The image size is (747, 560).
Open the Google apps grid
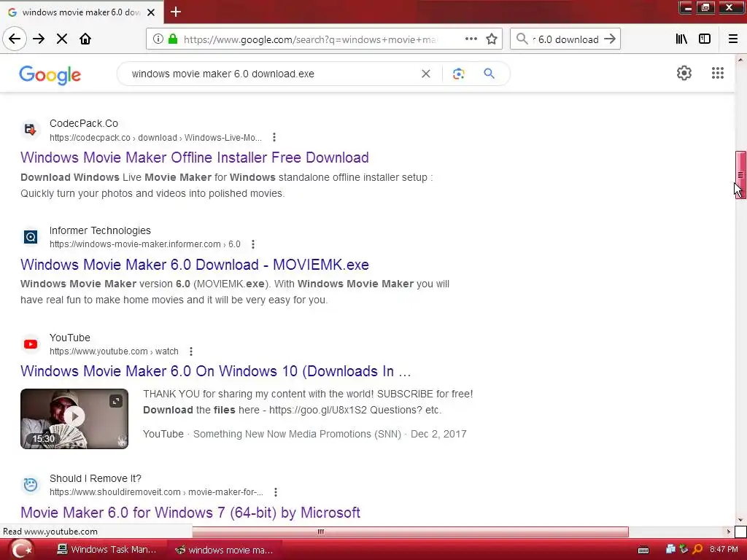(718, 73)
